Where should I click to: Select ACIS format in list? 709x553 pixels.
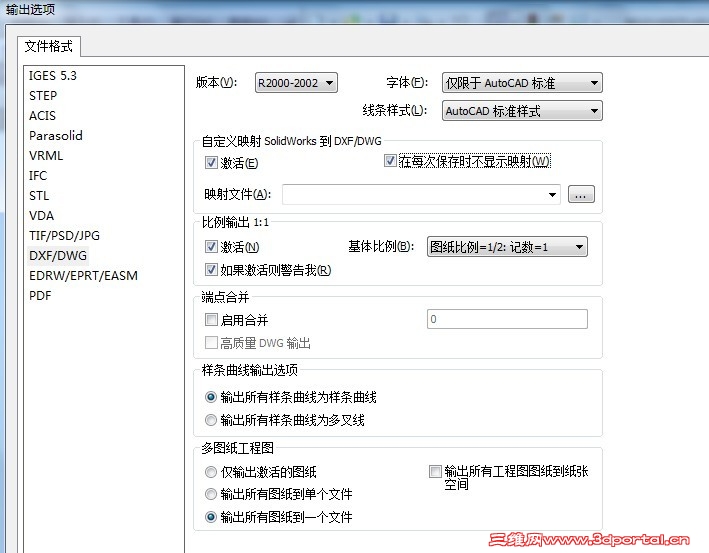pos(43,116)
